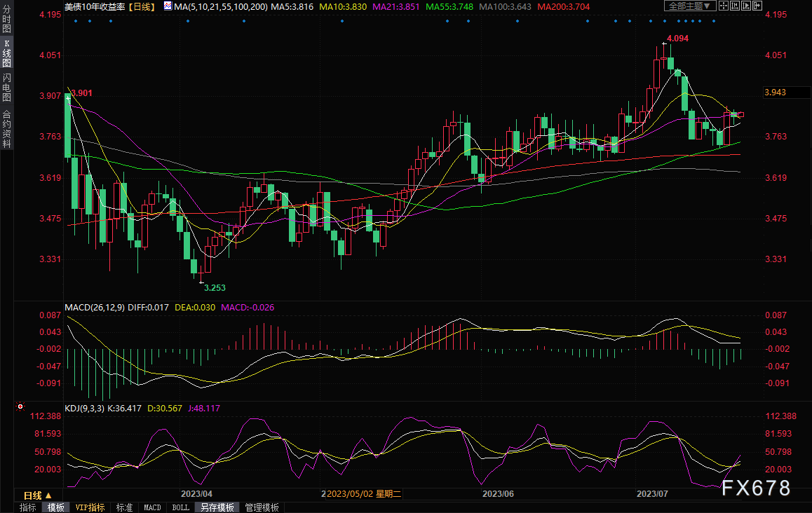
Task: Click the 管理模板 button
Action: click(x=262, y=508)
